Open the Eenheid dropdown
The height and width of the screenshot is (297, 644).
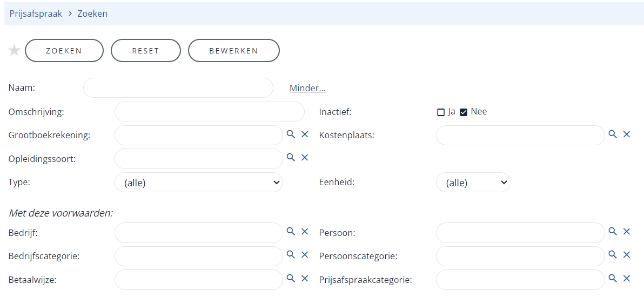473,183
